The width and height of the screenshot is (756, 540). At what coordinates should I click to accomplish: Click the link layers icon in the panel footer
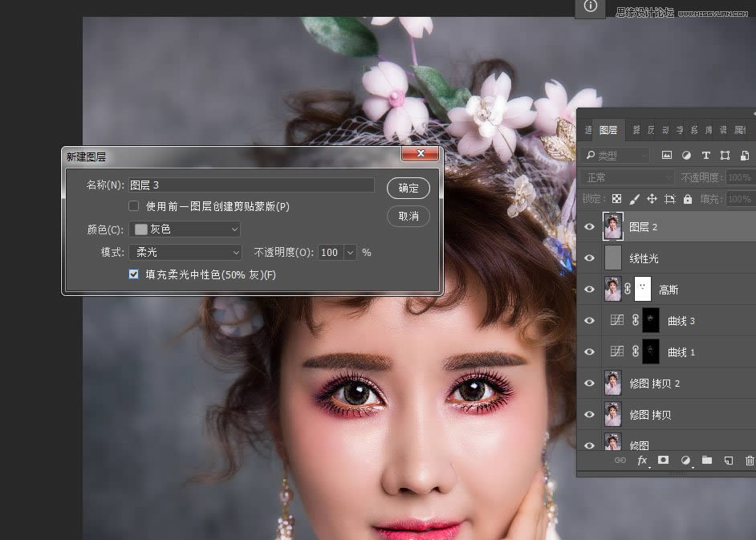620,461
